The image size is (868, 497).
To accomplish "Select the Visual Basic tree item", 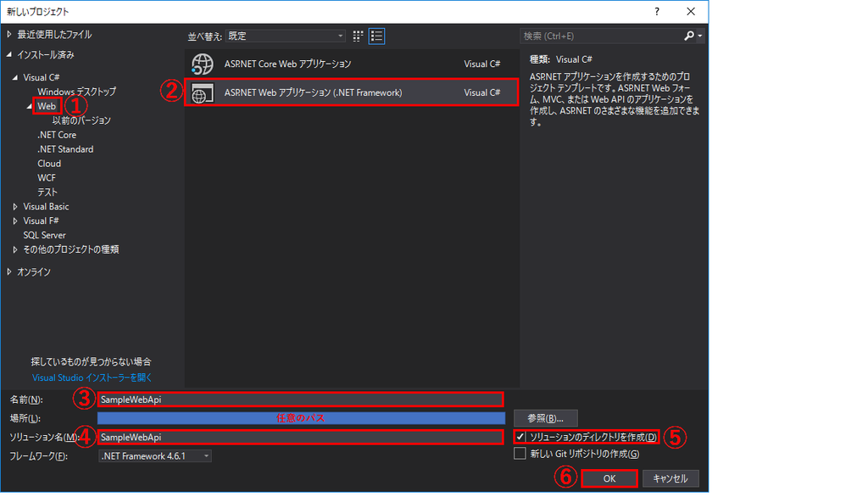I will pos(46,207).
